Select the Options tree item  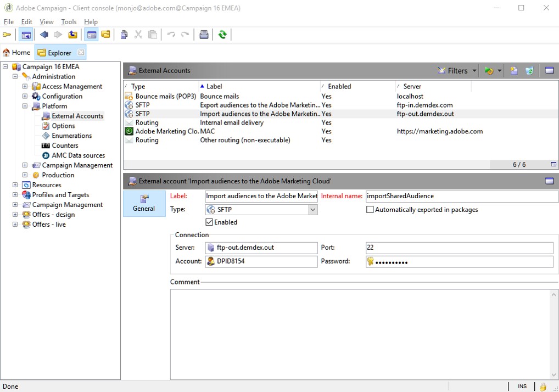pyautogui.click(x=63, y=126)
